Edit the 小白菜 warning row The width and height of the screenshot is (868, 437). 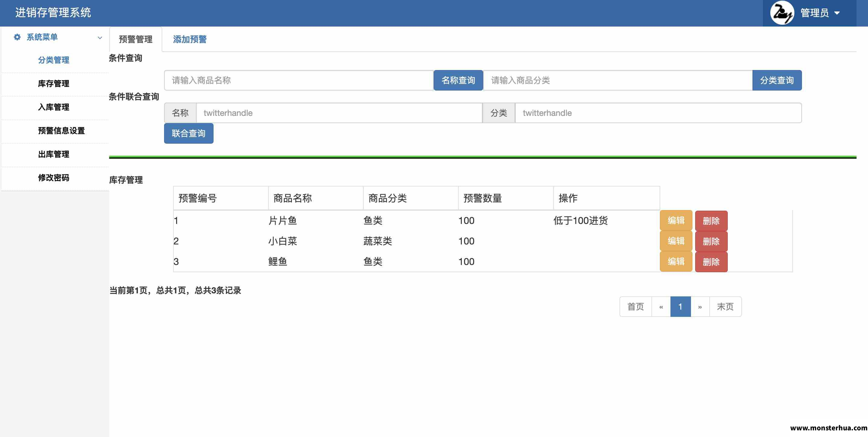tap(676, 241)
